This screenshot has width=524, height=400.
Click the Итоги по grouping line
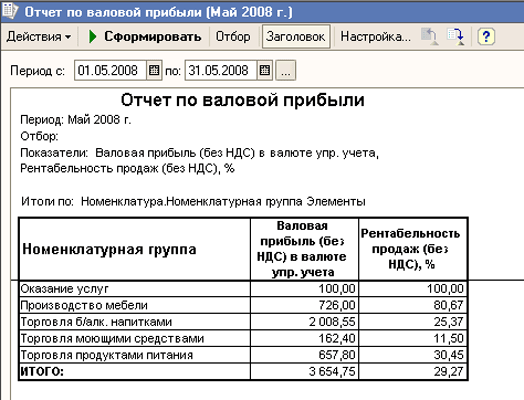click(x=193, y=202)
